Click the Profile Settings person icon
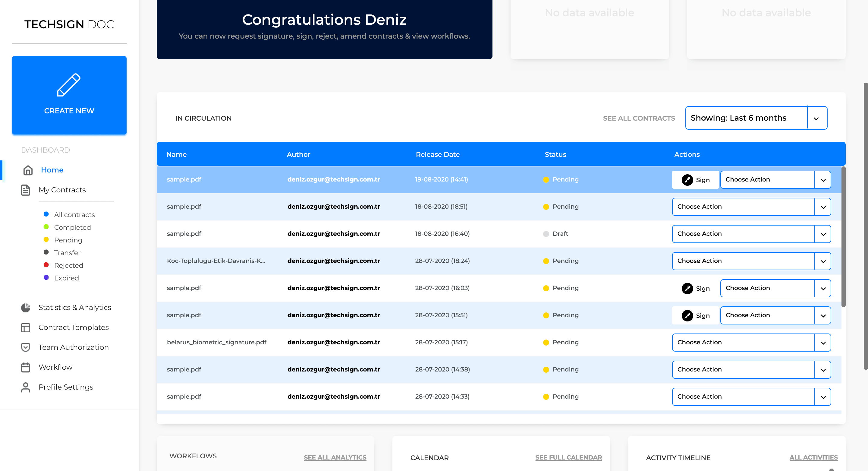The width and height of the screenshot is (868, 471). coord(26,387)
